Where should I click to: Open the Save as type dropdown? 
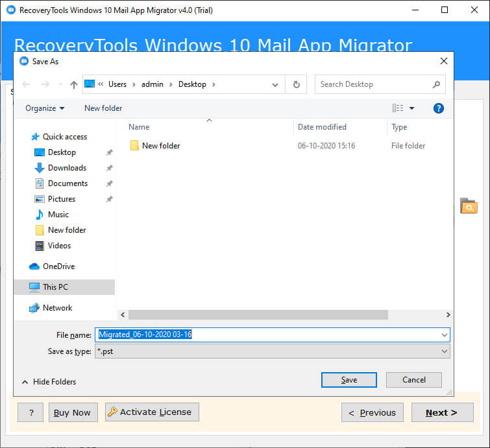[x=273, y=351]
